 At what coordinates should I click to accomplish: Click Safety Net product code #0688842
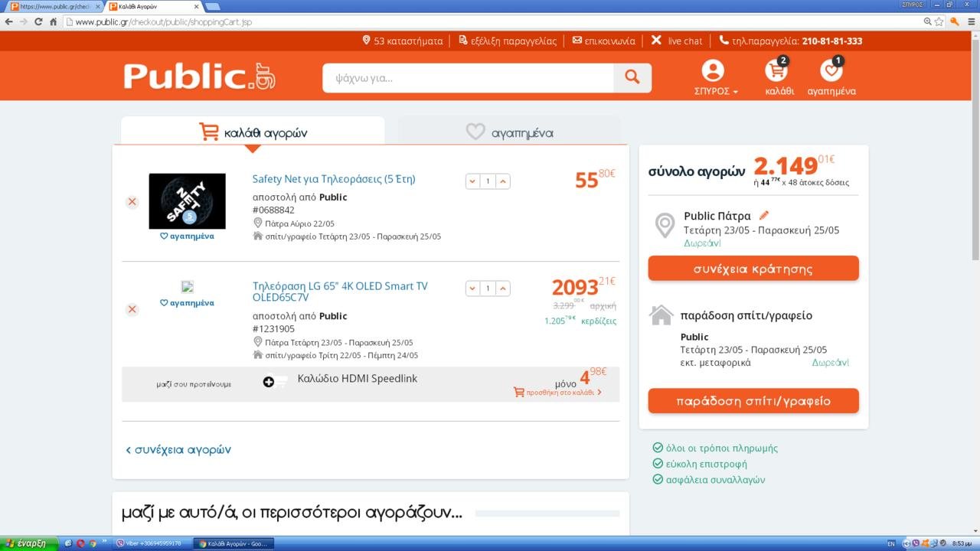coord(273,210)
